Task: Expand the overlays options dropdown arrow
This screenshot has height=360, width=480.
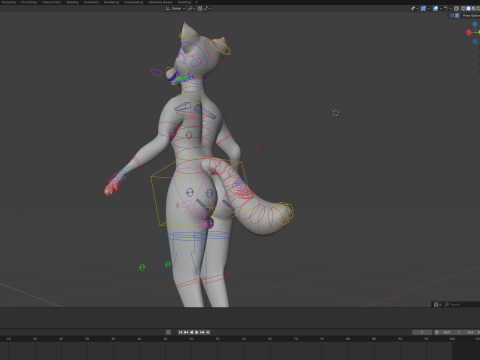Action: [x=441, y=8]
